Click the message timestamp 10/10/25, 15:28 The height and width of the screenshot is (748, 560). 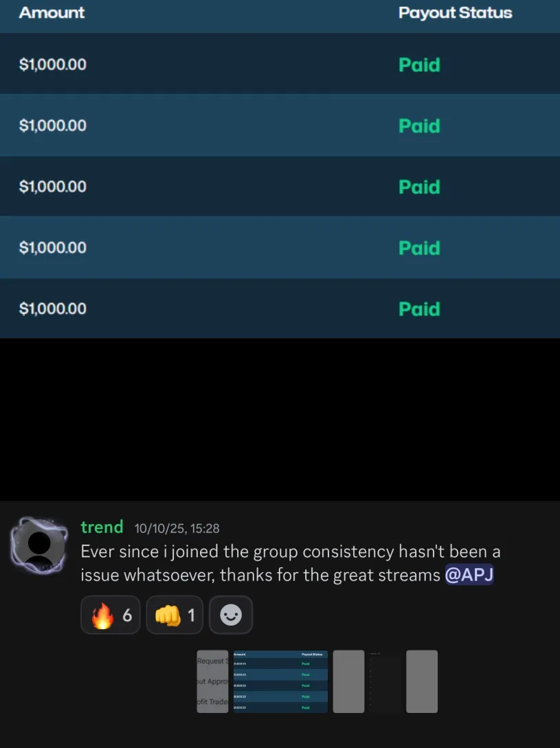177,528
